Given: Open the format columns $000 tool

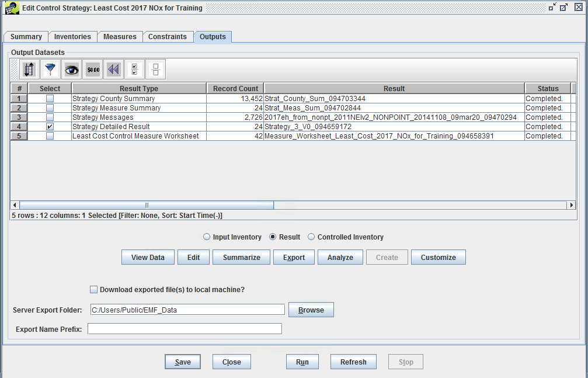Looking at the screenshot, I should (x=92, y=69).
